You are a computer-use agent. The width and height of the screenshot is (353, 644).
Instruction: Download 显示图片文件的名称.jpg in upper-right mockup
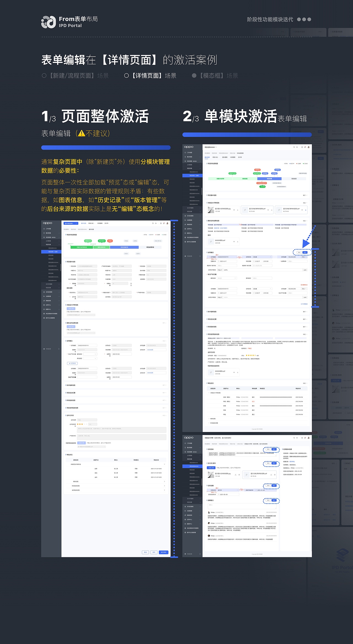pyautogui.click(x=238, y=210)
